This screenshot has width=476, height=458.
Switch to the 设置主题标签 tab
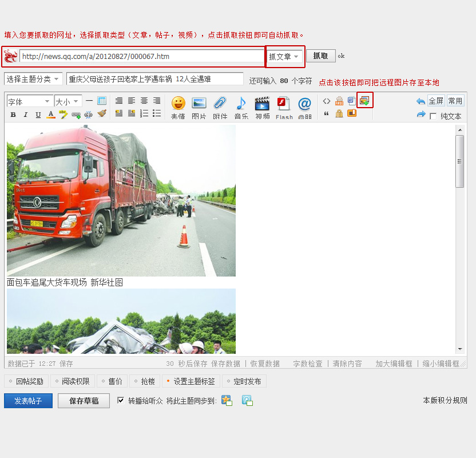coord(191,381)
